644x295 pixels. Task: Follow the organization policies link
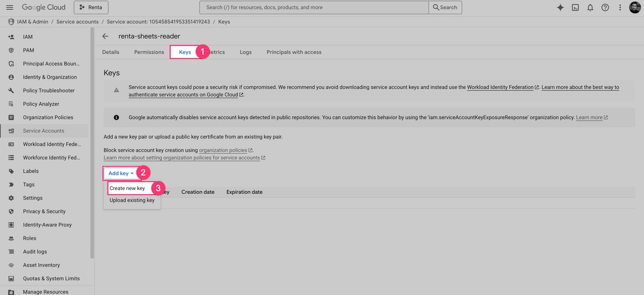pyautogui.click(x=223, y=150)
